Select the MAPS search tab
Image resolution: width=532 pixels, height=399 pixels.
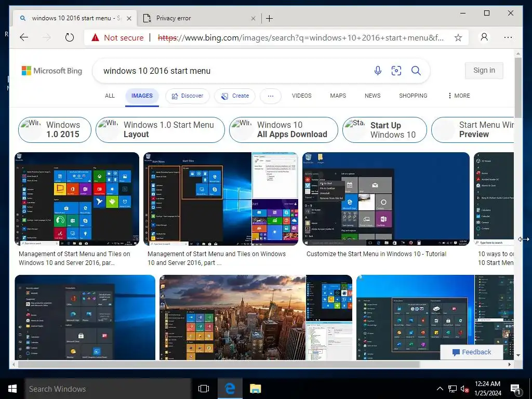(338, 96)
